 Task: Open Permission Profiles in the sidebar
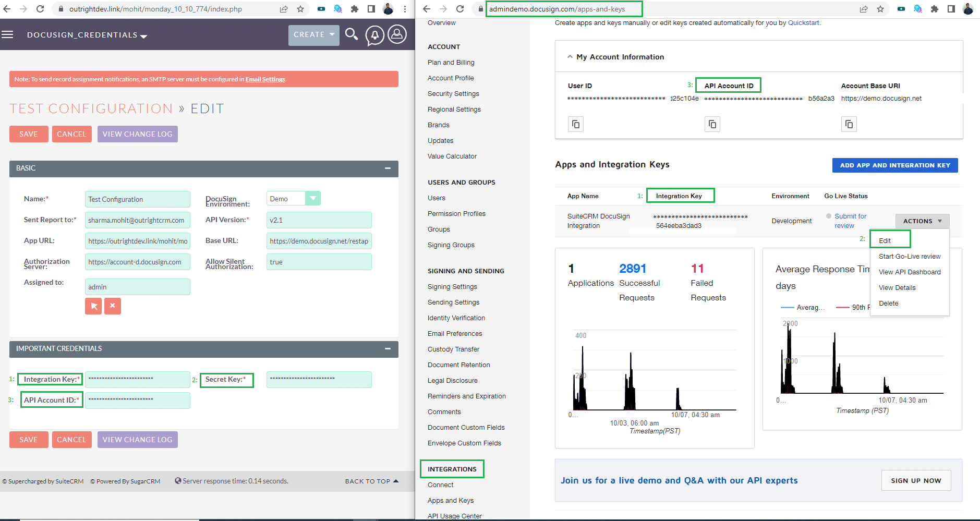click(x=456, y=214)
